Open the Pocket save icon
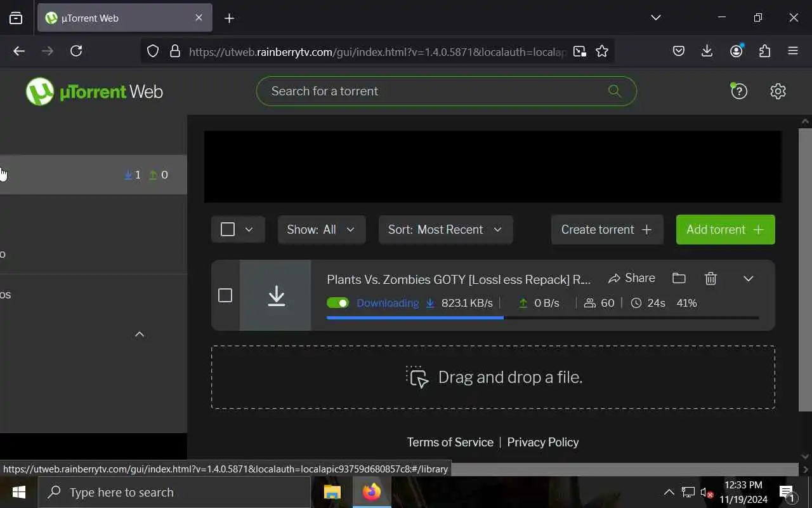The width and height of the screenshot is (812, 508). [x=679, y=51]
